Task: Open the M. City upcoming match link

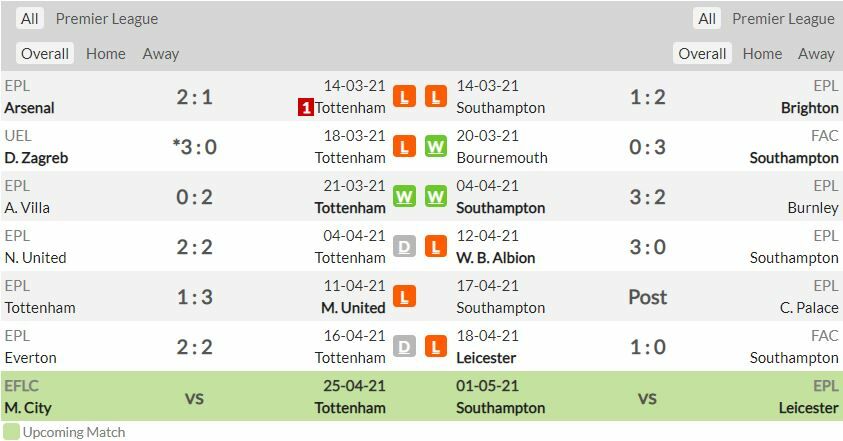Action: point(27,407)
